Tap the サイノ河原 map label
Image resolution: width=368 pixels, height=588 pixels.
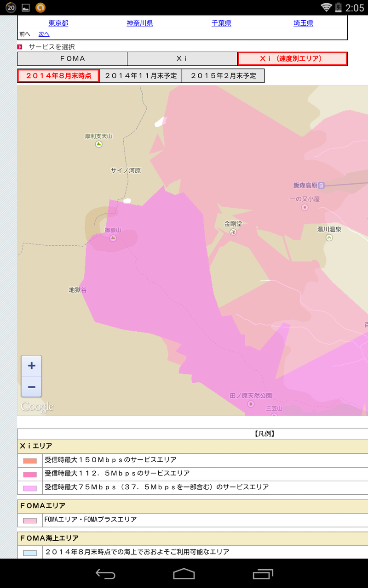point(126,170)
